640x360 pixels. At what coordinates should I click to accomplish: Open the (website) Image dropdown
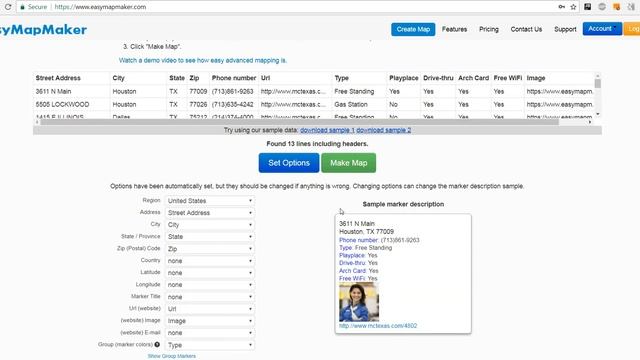pos(210,321)
